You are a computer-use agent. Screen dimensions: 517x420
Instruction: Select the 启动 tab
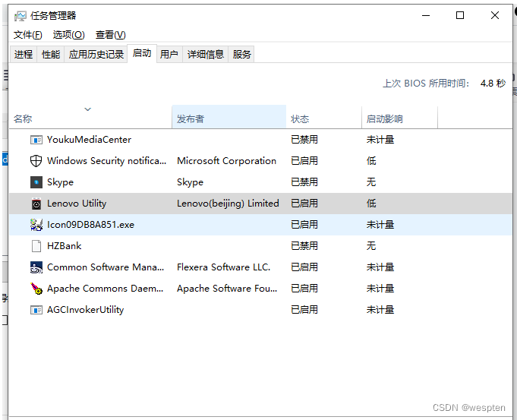(142, 53)
